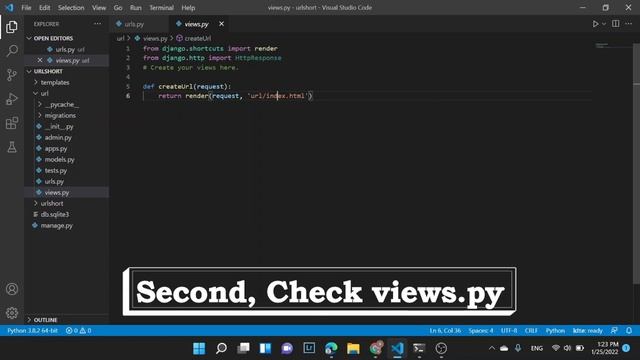
Task: Expand the templates folder
Action: (67, 82)
